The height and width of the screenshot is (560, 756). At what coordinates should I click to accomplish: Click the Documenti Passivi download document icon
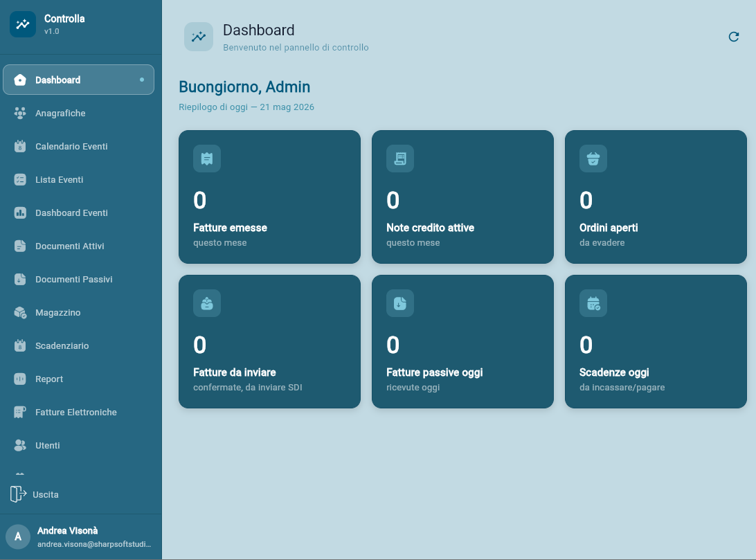point(20,280)
